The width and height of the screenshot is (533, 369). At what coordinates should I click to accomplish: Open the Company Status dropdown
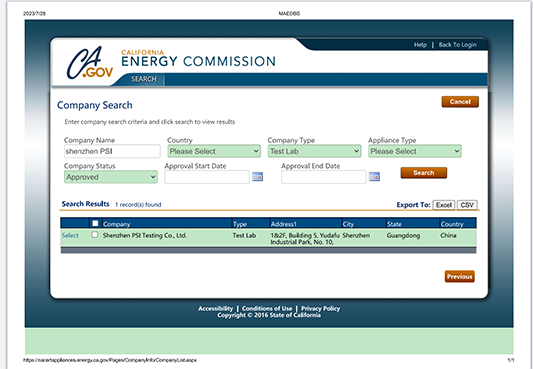pos(111,177)
